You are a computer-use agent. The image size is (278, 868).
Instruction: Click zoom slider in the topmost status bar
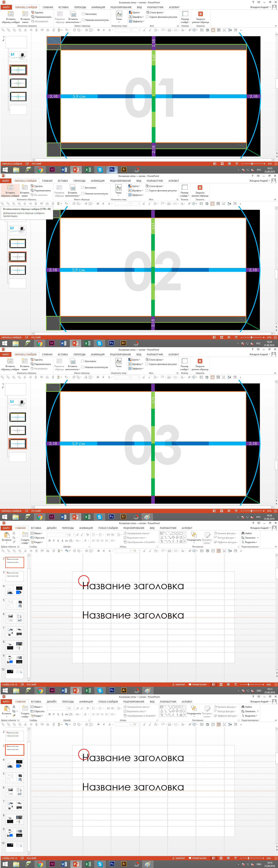(252, 164)
